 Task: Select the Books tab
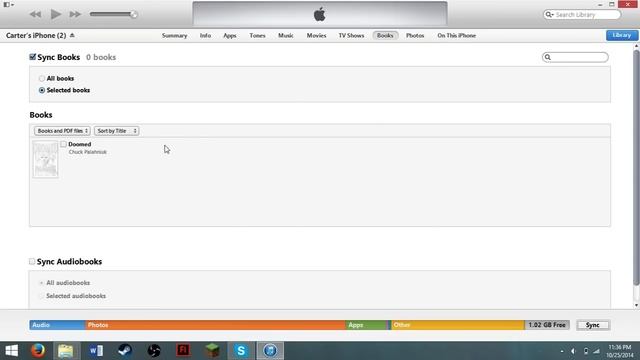385,36
